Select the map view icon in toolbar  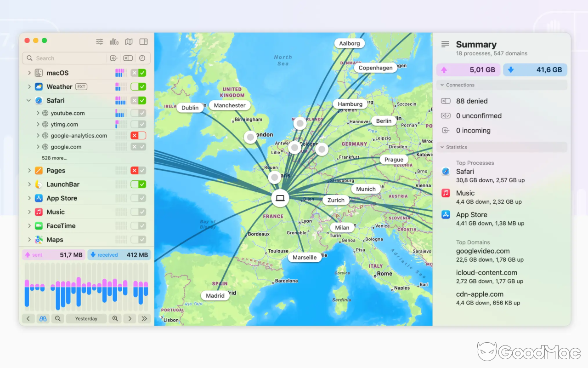click(129, 41)
